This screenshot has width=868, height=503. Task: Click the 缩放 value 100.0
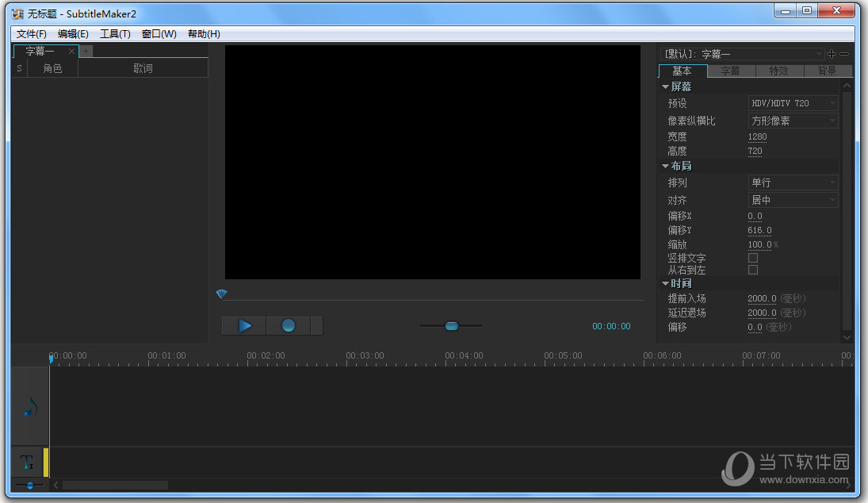coord(759,244)
